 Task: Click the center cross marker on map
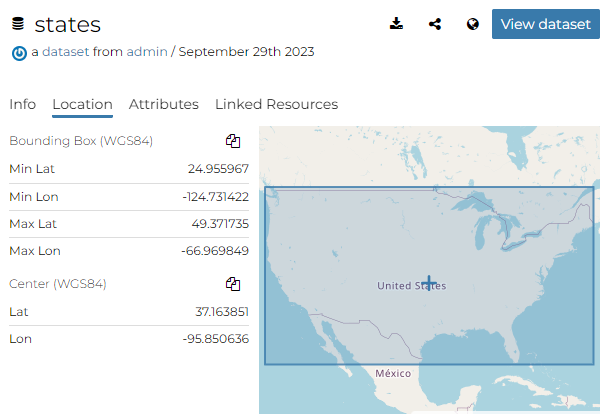(429, 284)
